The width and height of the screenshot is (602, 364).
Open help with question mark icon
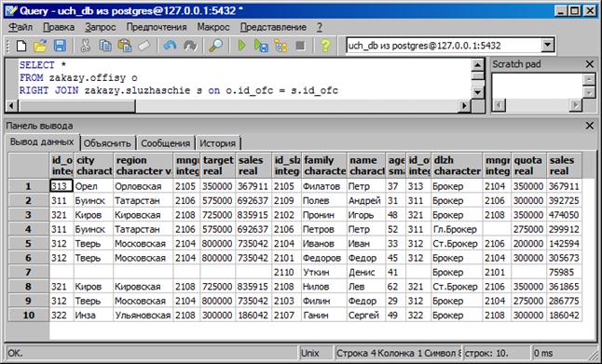pos(325,46)
